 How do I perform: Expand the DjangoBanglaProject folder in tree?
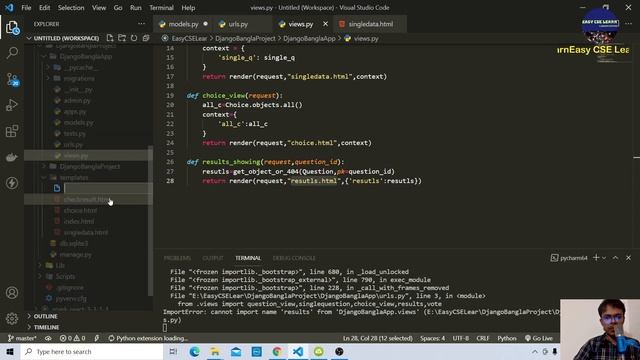pyautogui.click(x=90, y=167)
